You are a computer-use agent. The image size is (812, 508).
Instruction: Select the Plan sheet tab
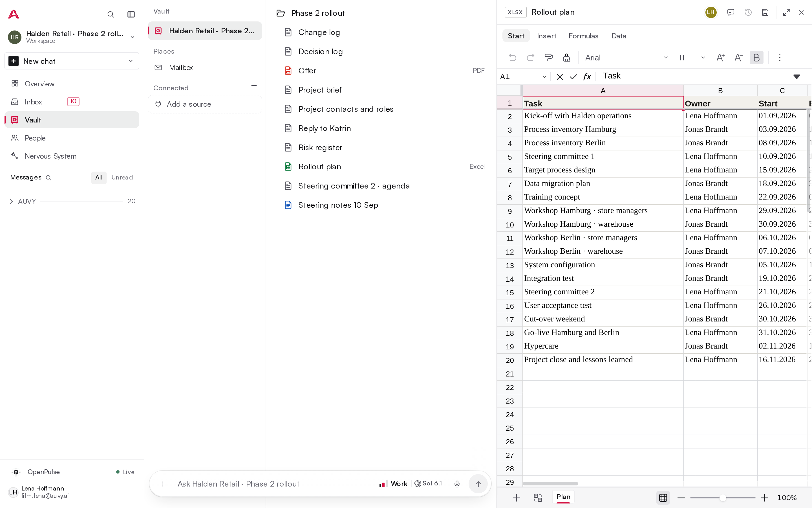(x=563, y=497)
